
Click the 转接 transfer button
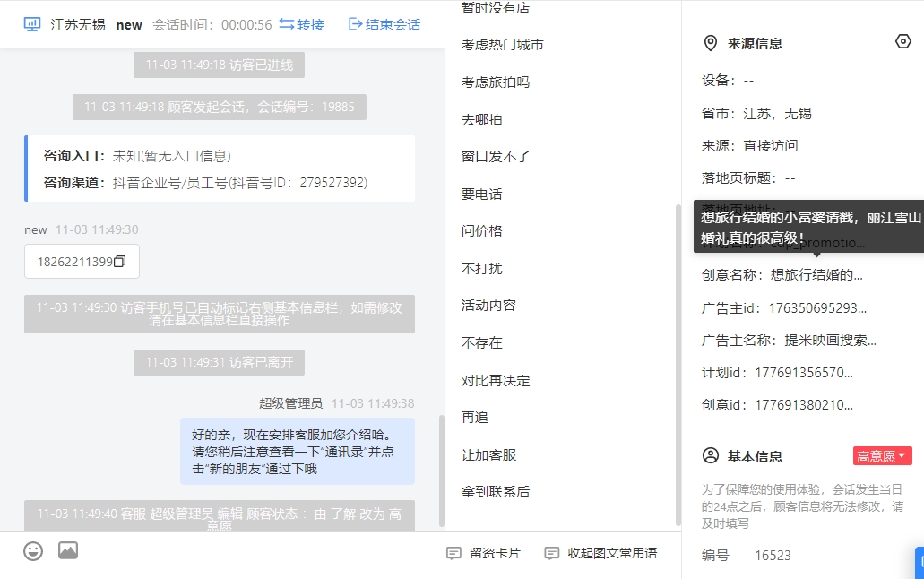coord(302,24)
